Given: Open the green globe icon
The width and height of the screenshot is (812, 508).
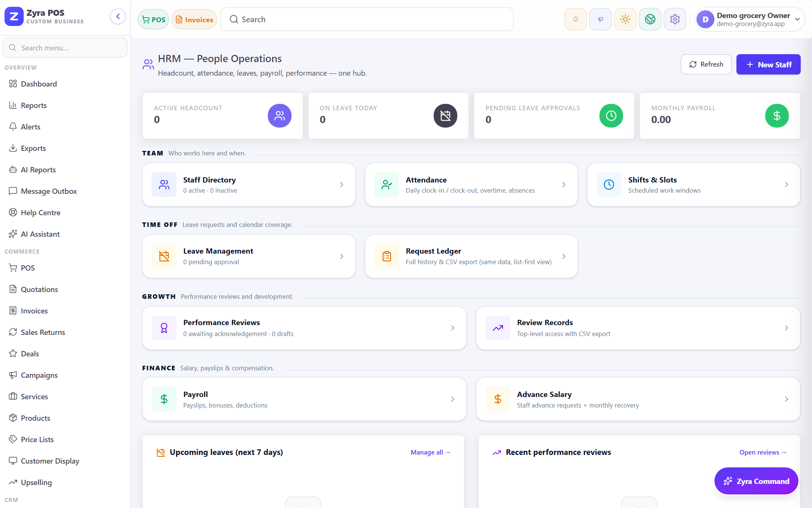Looking at the screenshot, I should pos(650,19).
